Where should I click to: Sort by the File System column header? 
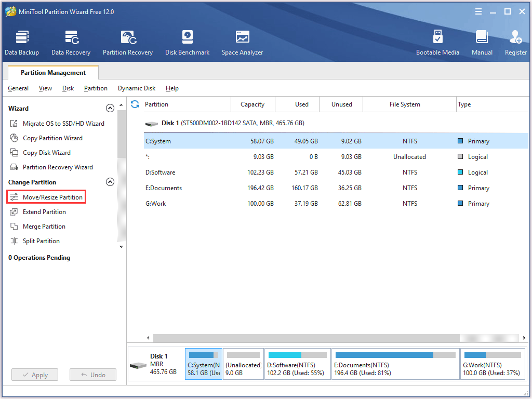409,104
